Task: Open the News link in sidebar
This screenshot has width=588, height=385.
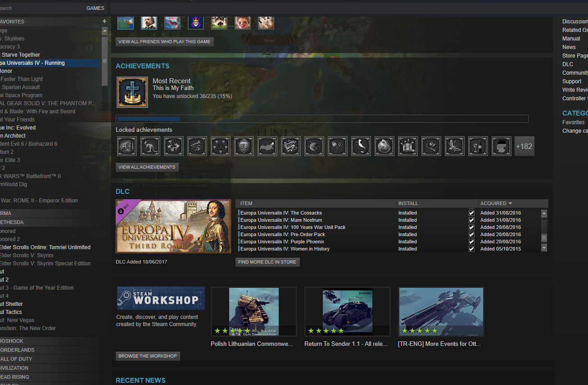Action: [569, 47]
